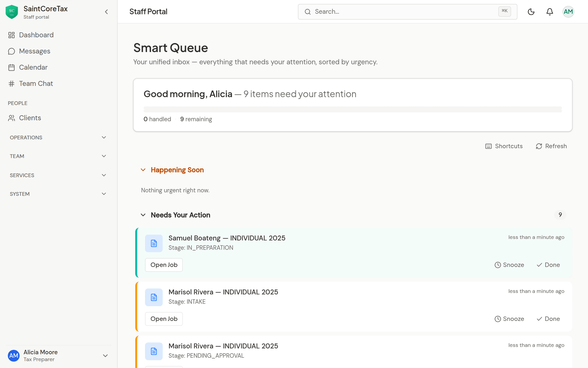Click the 9 remaining label

pos(196,119)
